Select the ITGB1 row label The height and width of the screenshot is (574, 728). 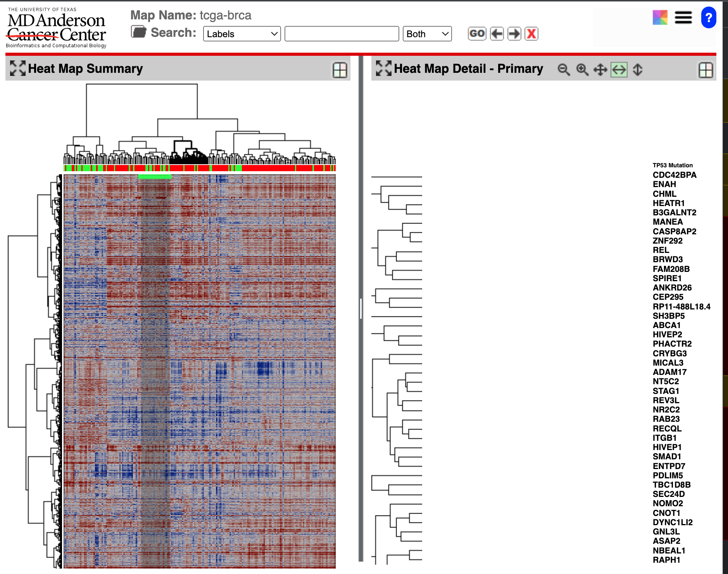click(x=664, y=438)
